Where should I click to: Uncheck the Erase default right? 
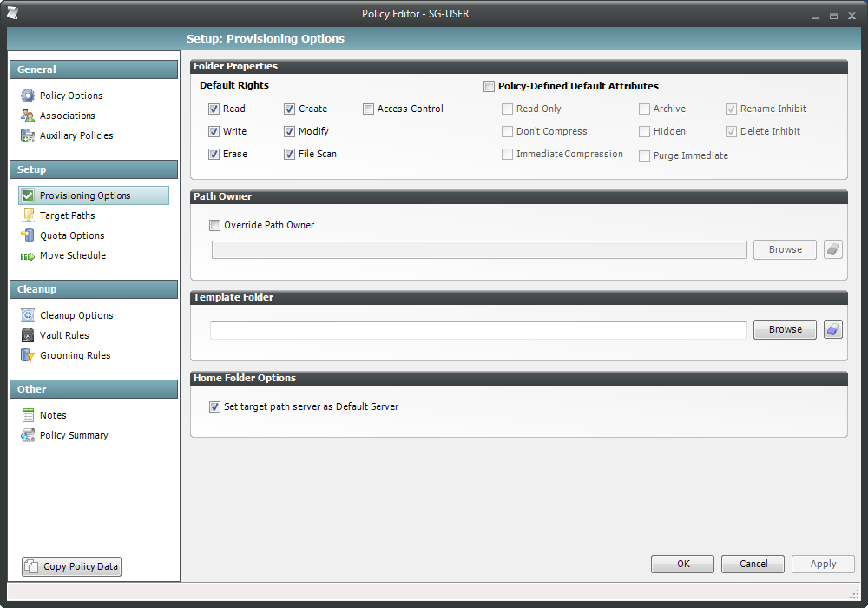[x=214, y=155]
